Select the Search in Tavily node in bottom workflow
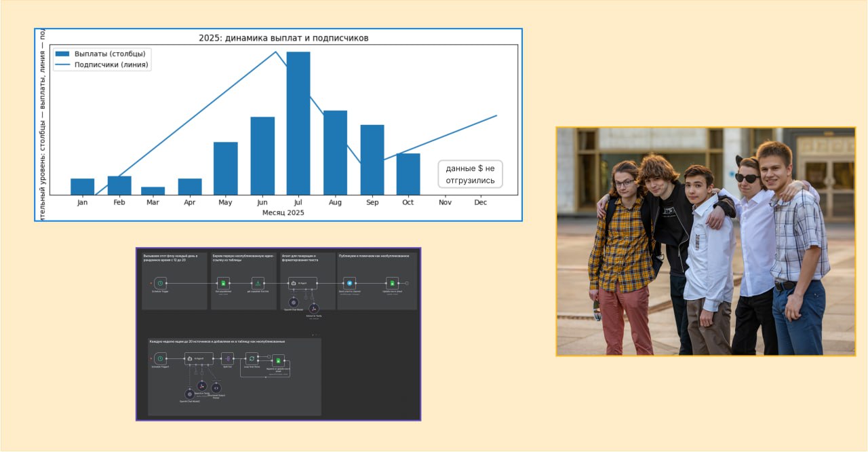 (201, 385)
